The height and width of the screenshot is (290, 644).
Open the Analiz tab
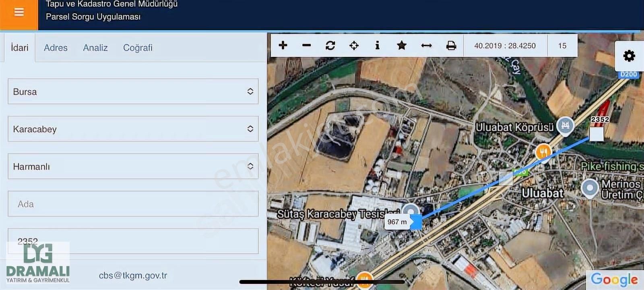pyautogui.click(x=95, y=48)
